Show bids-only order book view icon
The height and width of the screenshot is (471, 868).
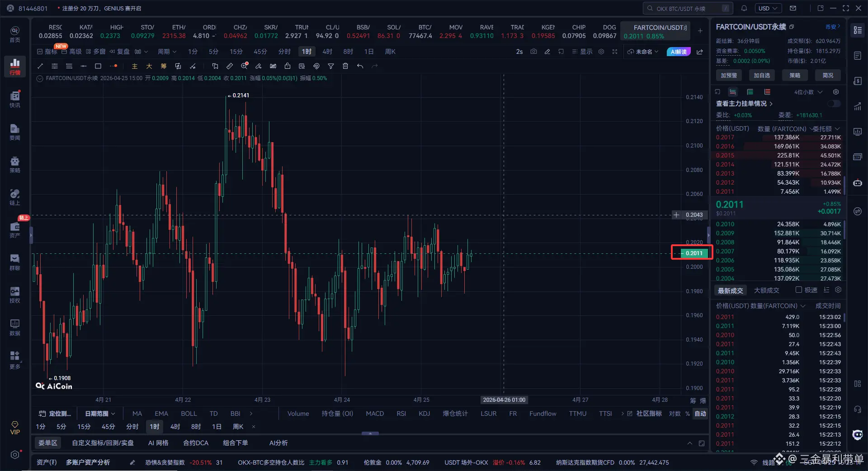(750, 92)
